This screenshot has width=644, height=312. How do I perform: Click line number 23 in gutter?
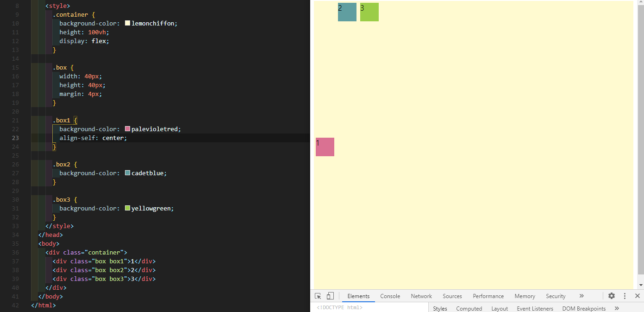click(15, 138)
